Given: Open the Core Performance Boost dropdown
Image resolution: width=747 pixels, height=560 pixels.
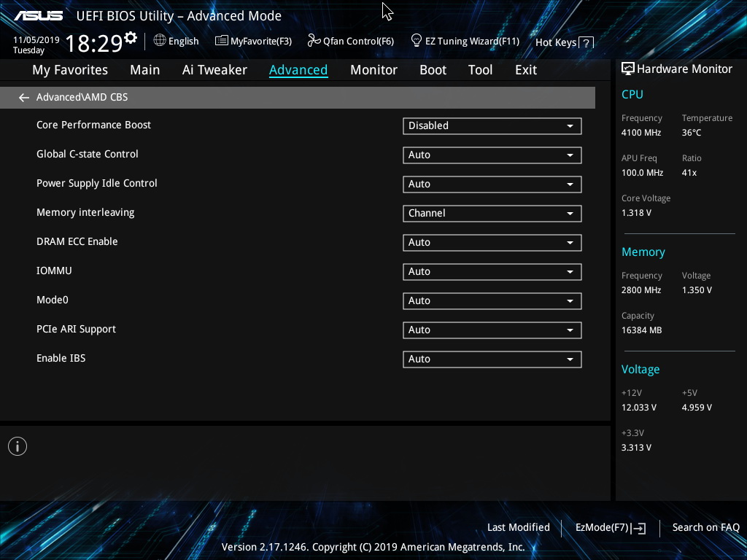Looking at the screenshot, I should coord(492,126).
